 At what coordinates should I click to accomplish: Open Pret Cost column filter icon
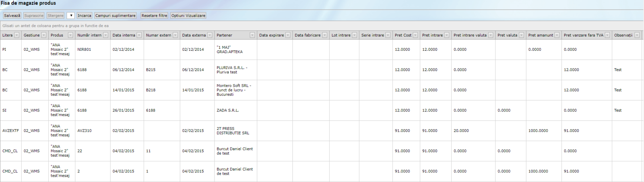coord(415,35)
